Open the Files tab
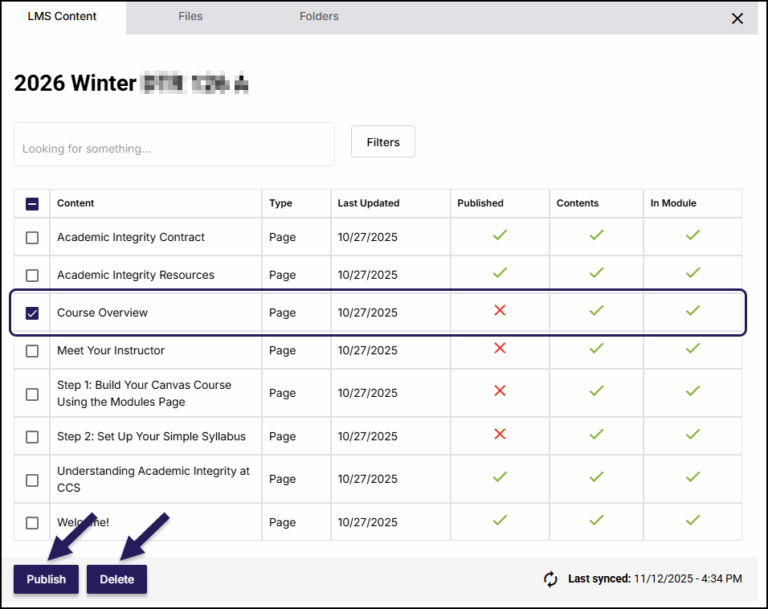This screenshot has width=768, height=609. (190, 16)
